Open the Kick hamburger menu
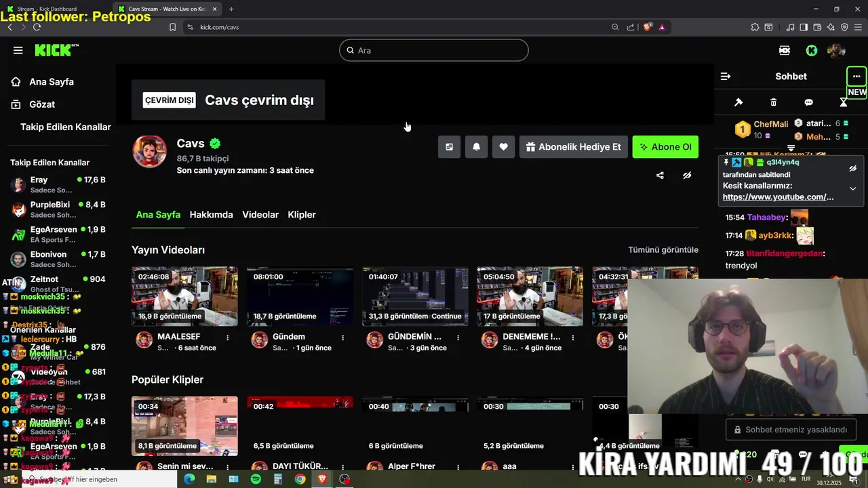This screenshot has width=868, height=488. pos(18,50)
